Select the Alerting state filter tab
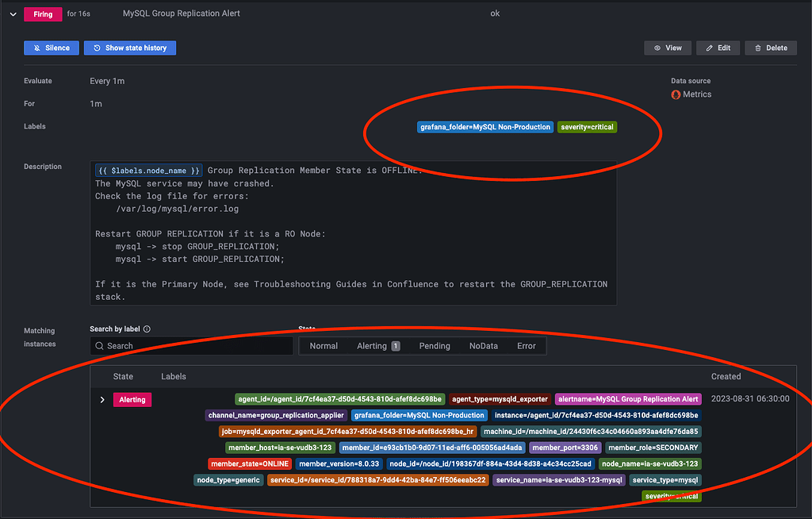This screenshot has width=812, height=519. click(x=372, y=345)
